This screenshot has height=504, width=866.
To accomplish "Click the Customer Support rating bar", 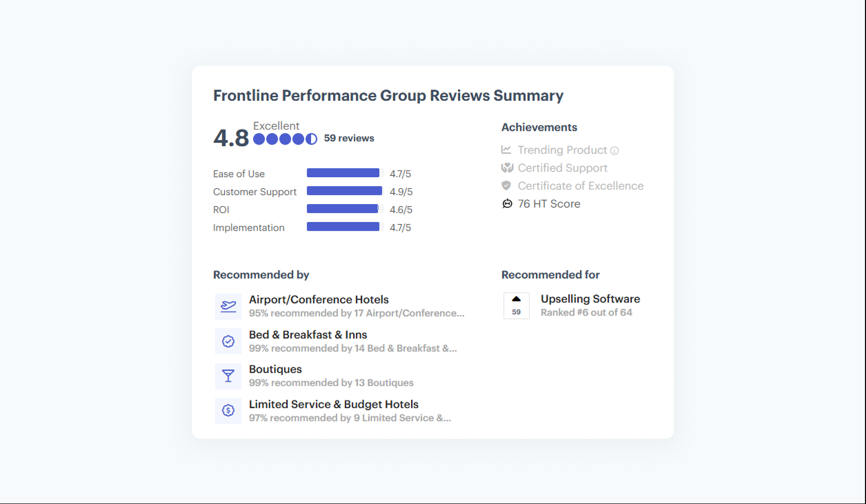I will (345, 191).
